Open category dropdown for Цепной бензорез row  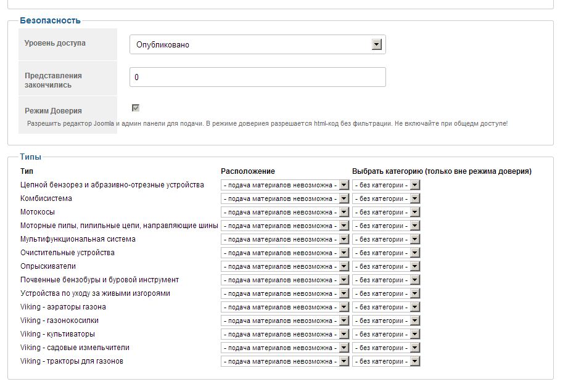click(386, 185)
